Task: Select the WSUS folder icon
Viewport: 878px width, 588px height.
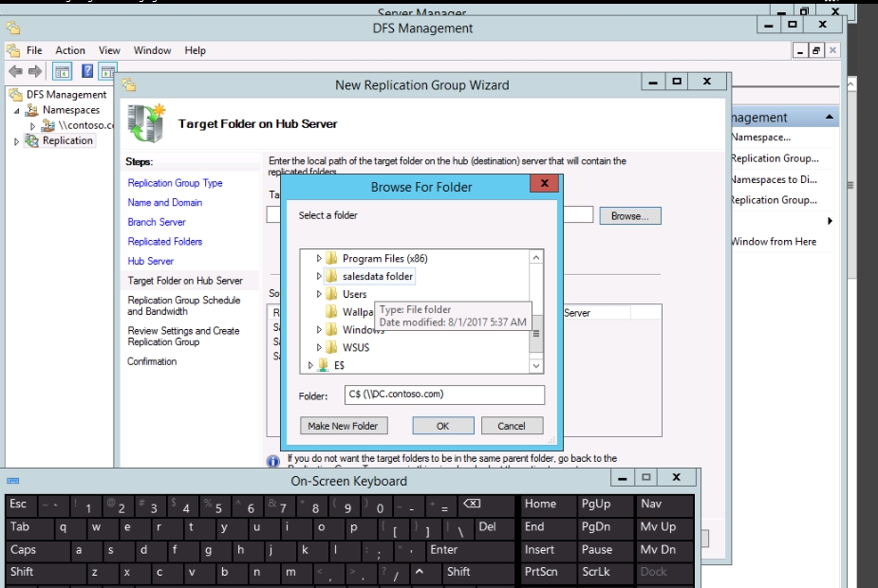Action: [x=331, y=347]
